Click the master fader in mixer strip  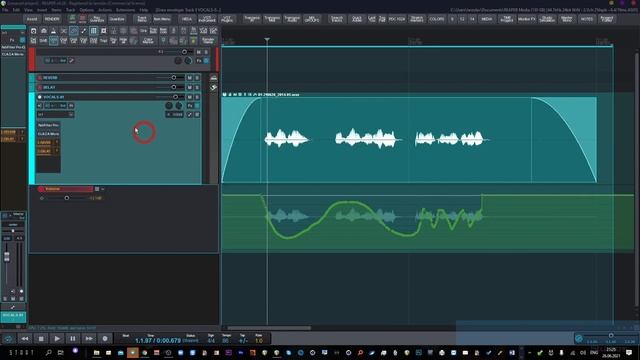[7, 256]
